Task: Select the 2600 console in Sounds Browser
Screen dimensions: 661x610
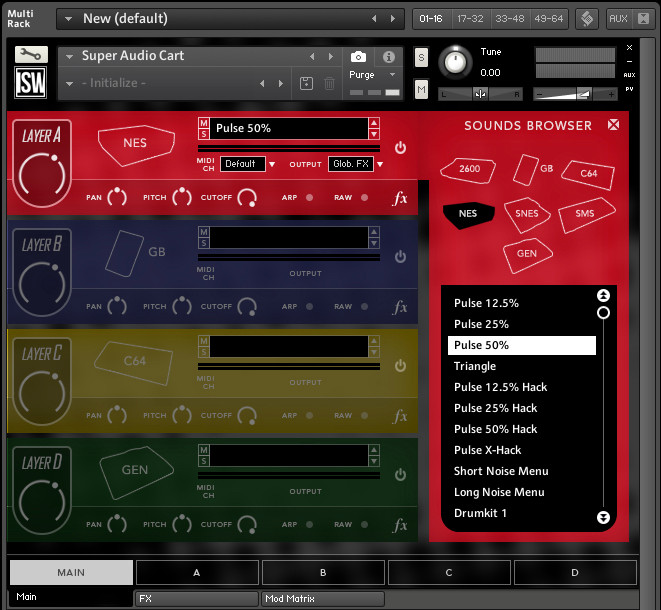Action: coord(468,170)
